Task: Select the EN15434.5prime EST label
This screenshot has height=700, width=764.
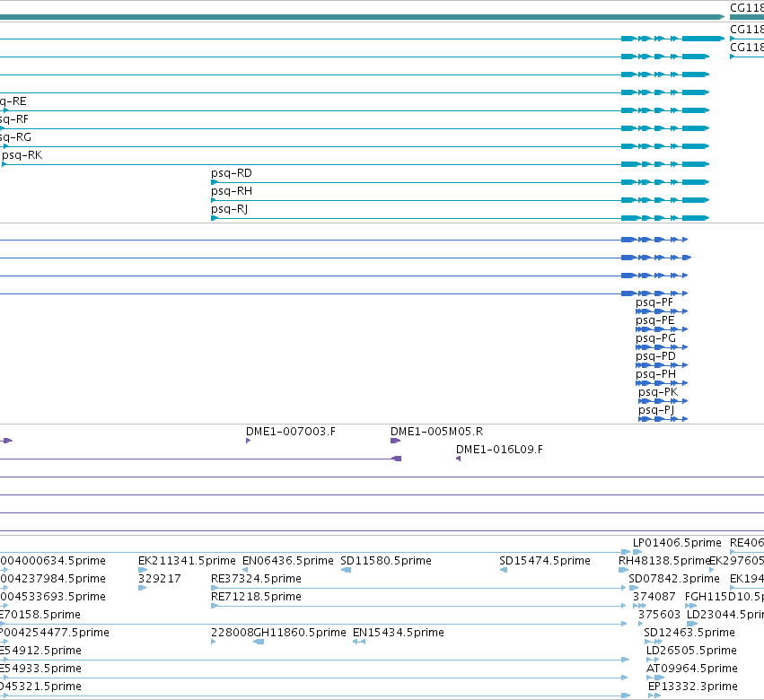Action: point(398,633)
